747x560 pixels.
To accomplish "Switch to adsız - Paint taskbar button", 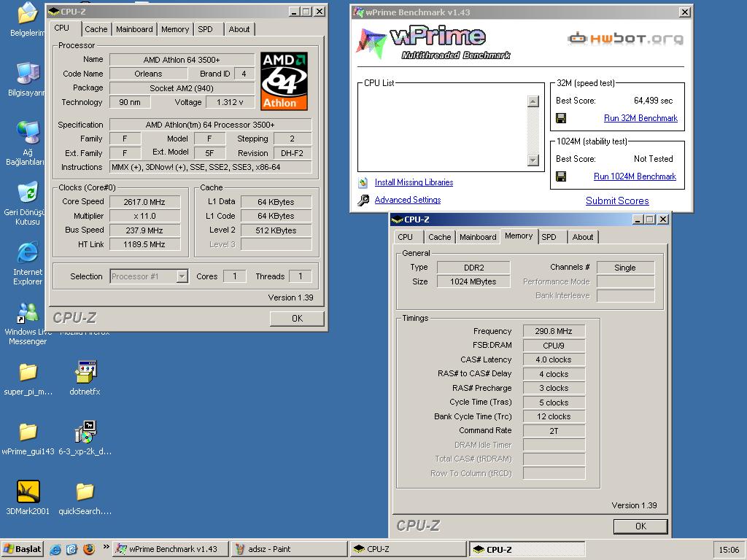I will (x=290, y=549).
